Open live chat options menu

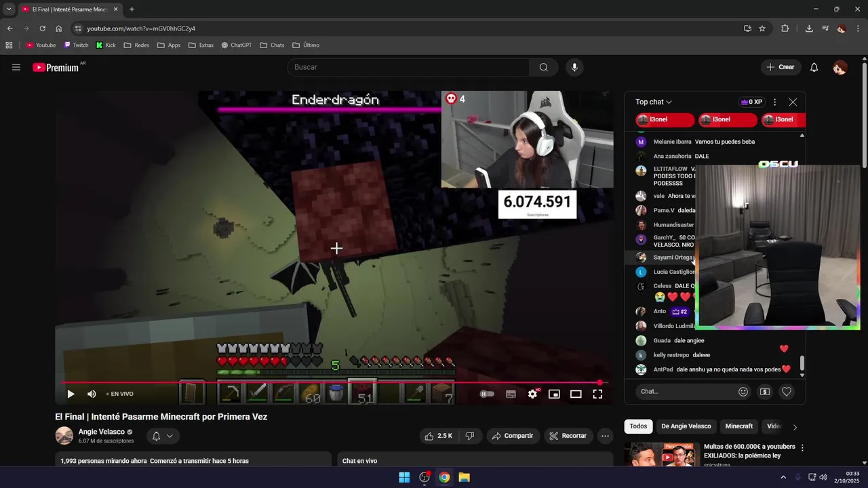tap(774, 102)
